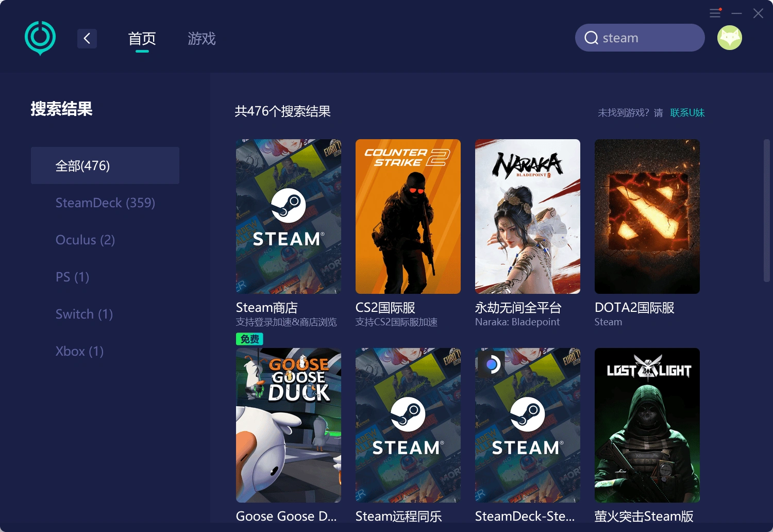The height and width of the screenshot is (532, 773).
Task: Click the DOTA2国际服 title text
Action: click(x=634, y=308)
